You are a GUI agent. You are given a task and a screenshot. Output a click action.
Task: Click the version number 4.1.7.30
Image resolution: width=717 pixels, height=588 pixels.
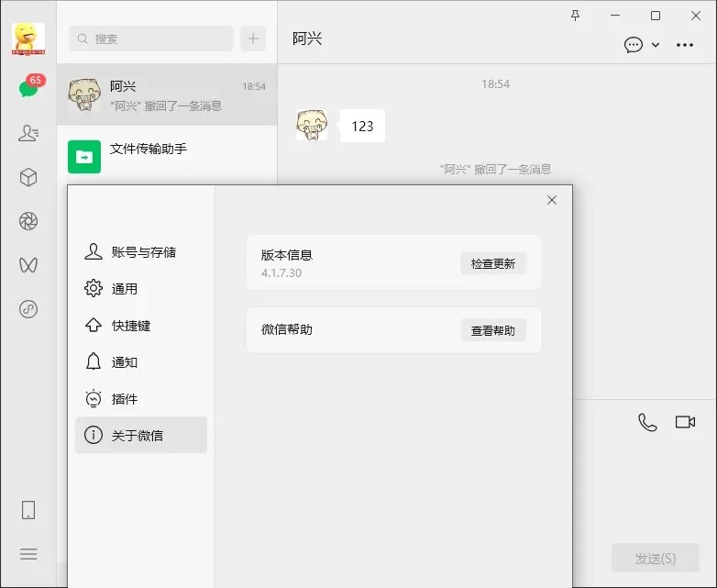pyautogui.click(x=281, y=273)
